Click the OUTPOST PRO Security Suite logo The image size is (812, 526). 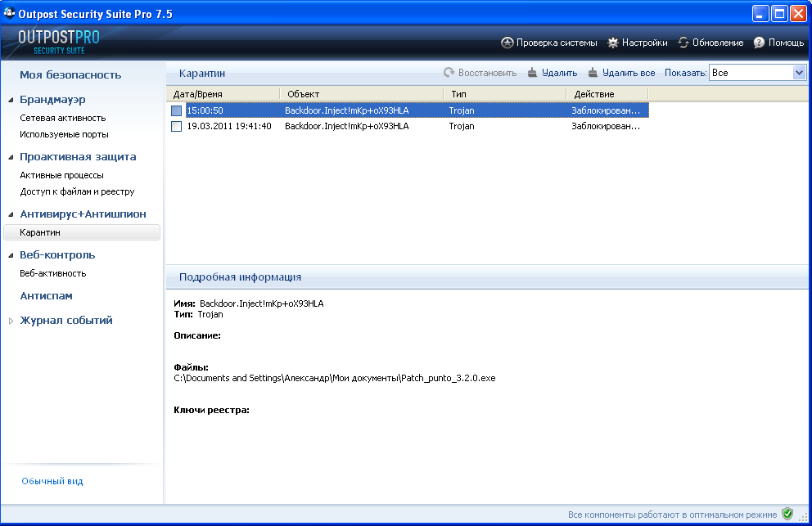click(x=59, y=42)
